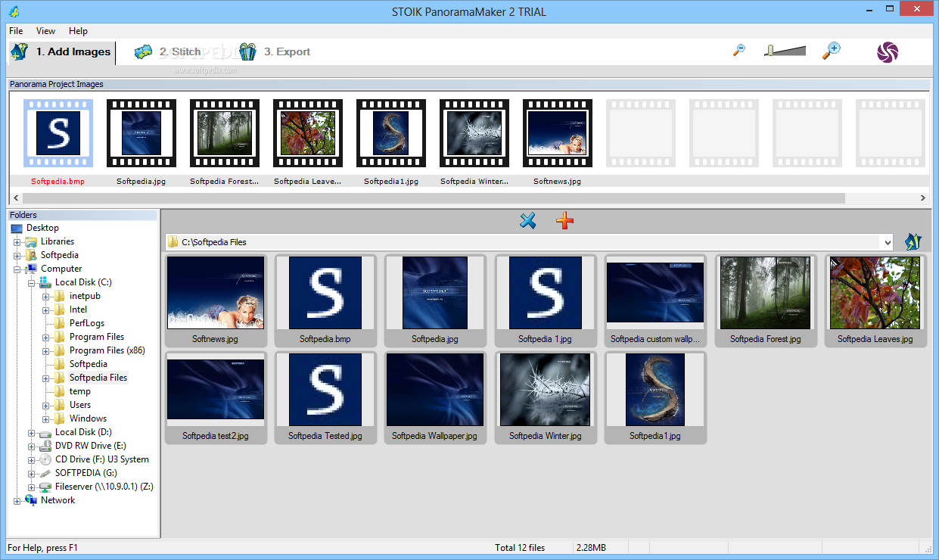Select the Windows folder

coord(88,418)
